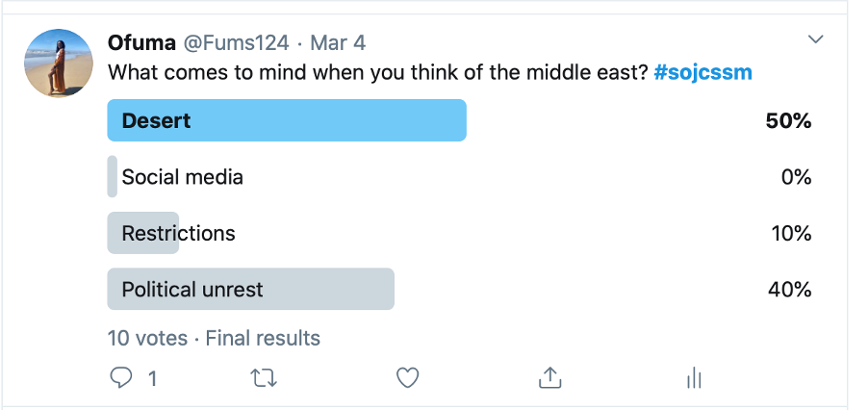View tweet activity analytics icon
Viewport: 868px width, 410px height.
(x=692, y=379)
